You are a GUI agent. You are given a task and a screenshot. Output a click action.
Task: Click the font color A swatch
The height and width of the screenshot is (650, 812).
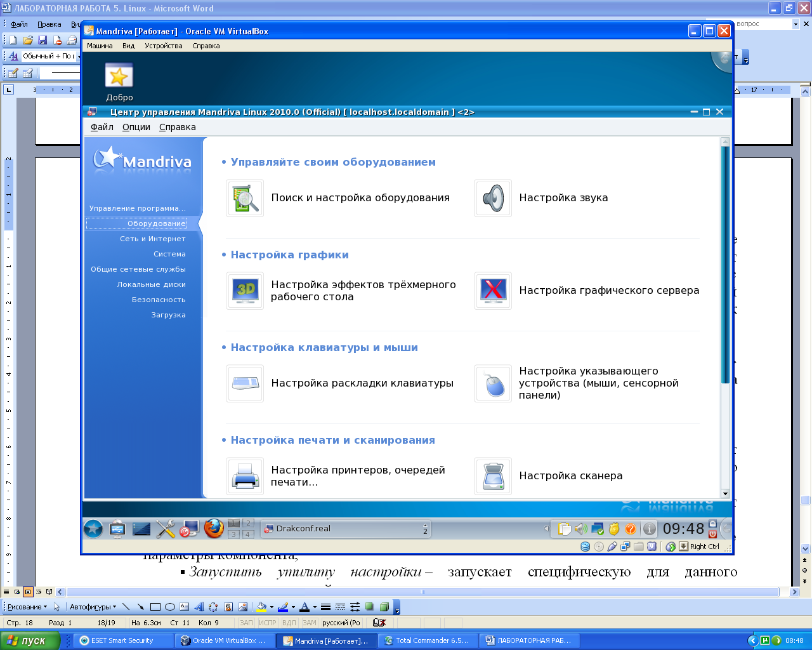[x=304, y=607]
